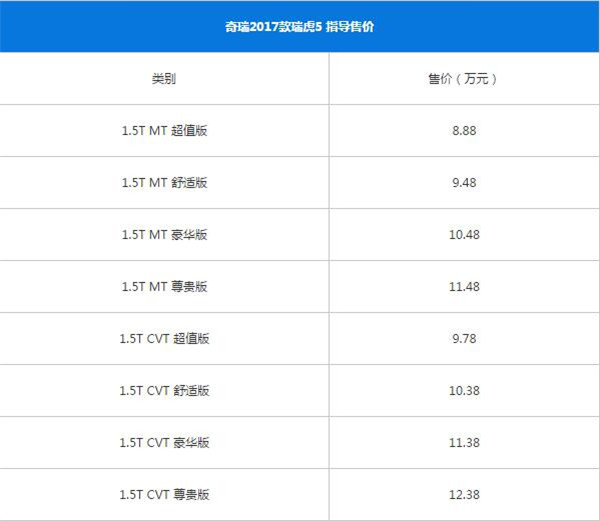Click the price 9.48
The image size is (600, 521).
[x=464, y=183]
